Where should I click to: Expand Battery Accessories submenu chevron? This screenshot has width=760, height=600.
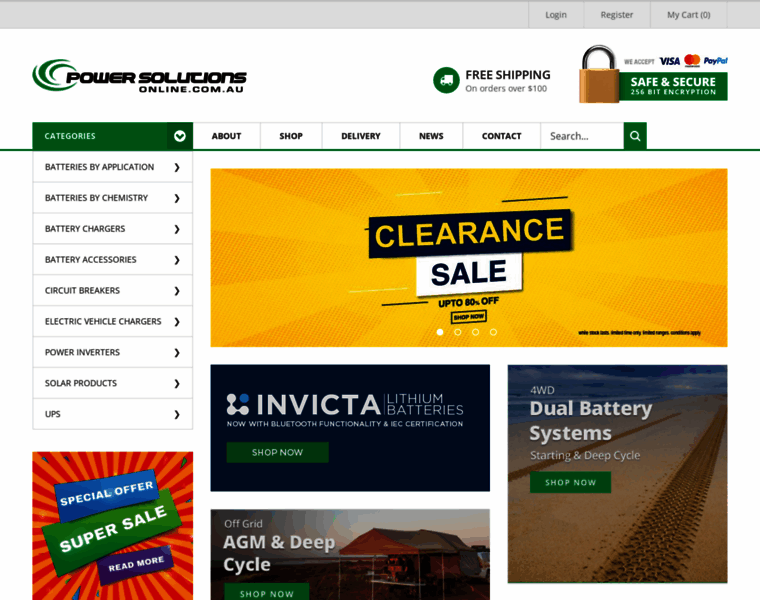click(177, 260)
